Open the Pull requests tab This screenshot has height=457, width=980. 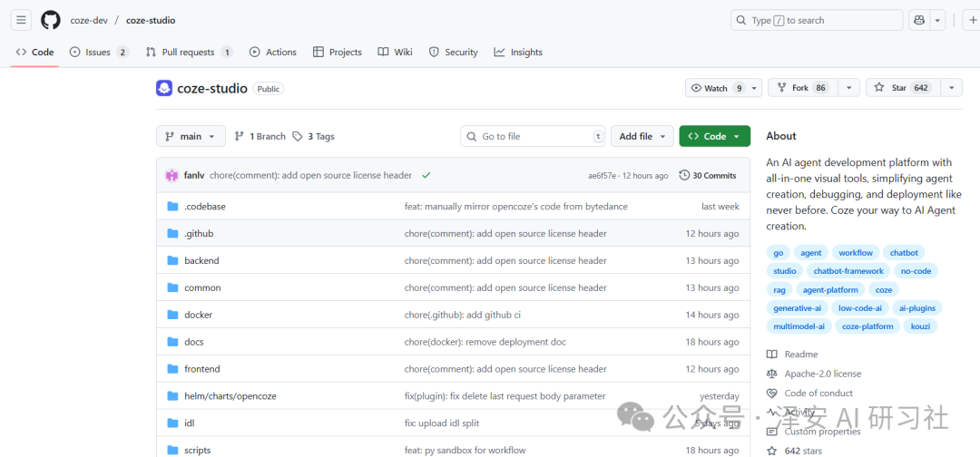pos(190,53)
